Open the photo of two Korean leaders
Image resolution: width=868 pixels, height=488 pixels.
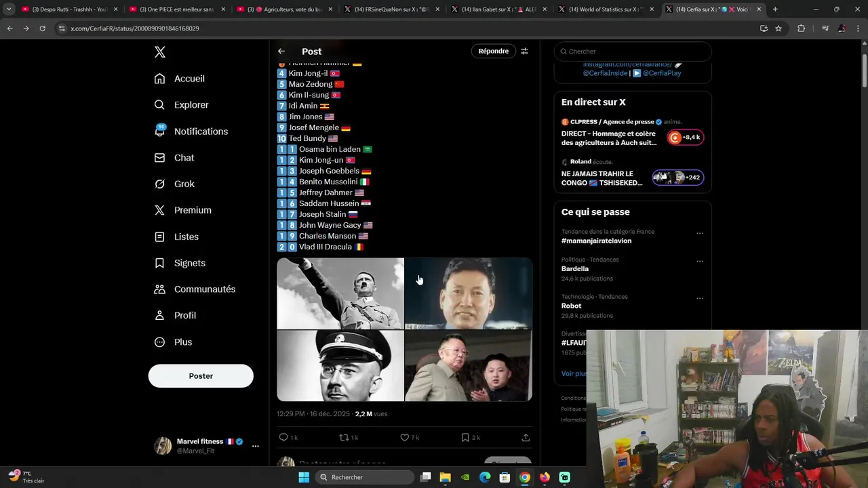click(469, 366)
